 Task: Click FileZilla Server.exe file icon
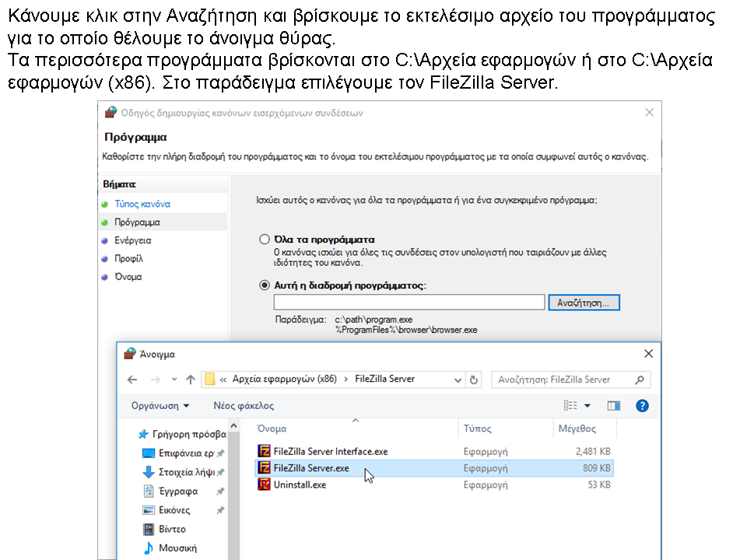[x=264, y=467]
